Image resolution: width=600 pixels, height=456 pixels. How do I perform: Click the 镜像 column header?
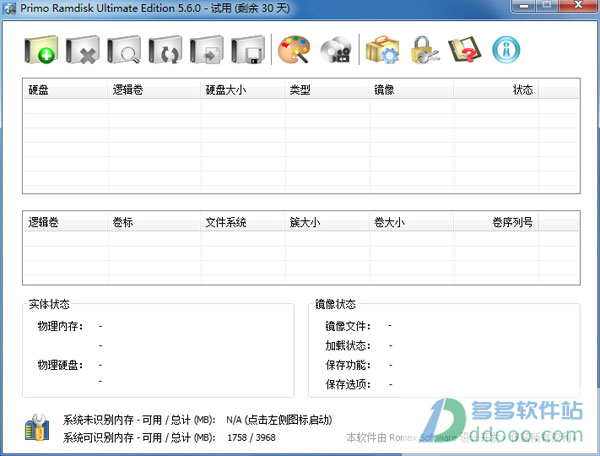point(412,90)
